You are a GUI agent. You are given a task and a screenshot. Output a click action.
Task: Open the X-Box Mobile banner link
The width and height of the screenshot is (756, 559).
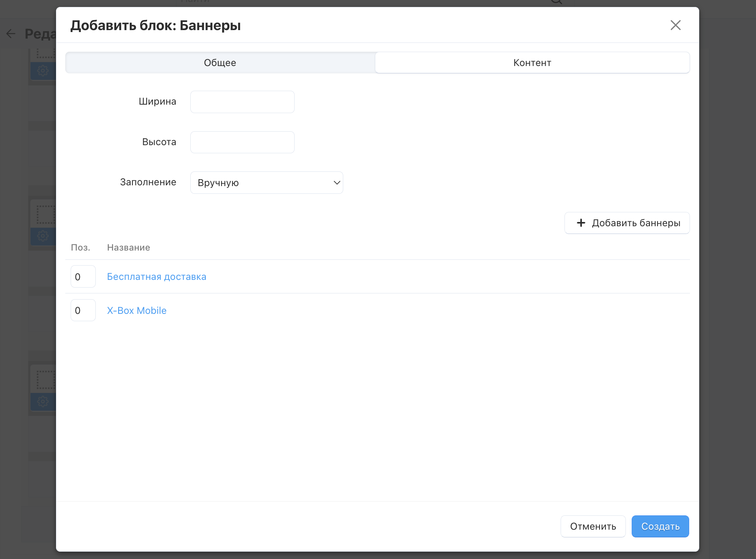[137, 310]
